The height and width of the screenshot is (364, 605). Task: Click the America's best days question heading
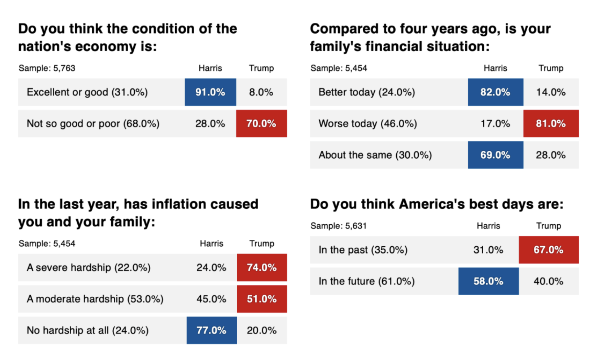pyautogui.click(x=437, y=204)
